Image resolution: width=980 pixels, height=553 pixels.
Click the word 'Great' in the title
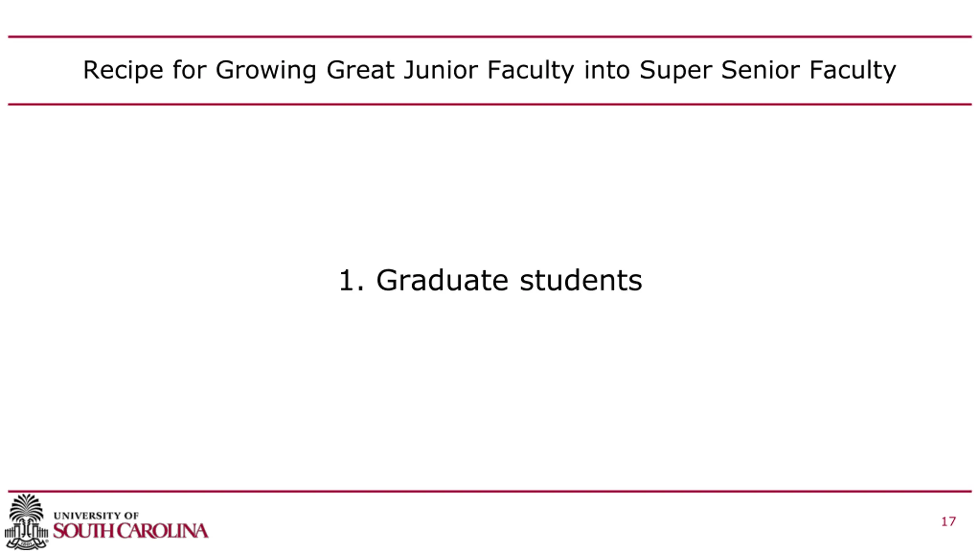coord(360,70)
